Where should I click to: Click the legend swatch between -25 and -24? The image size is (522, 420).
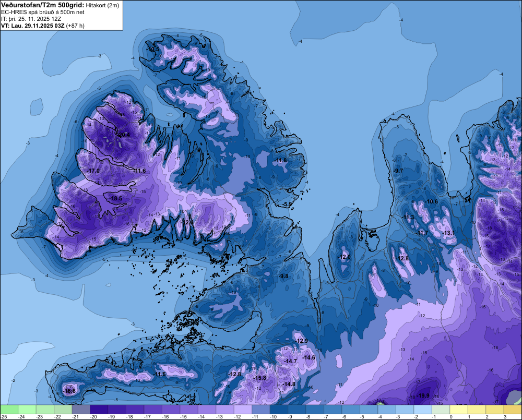coord(9,410)
